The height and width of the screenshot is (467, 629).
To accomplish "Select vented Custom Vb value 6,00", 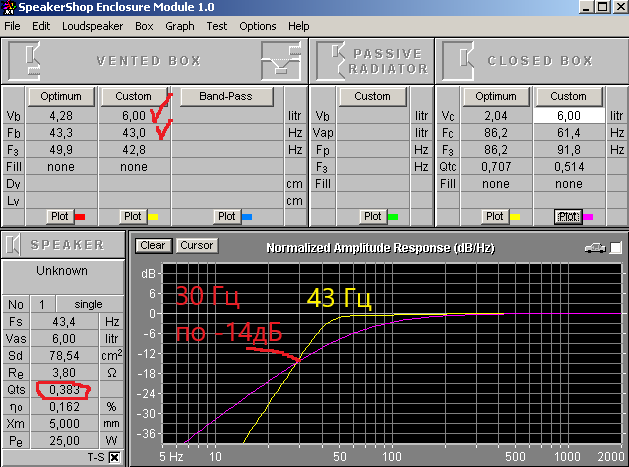I will pyautogui.click(x=134, y=116).
